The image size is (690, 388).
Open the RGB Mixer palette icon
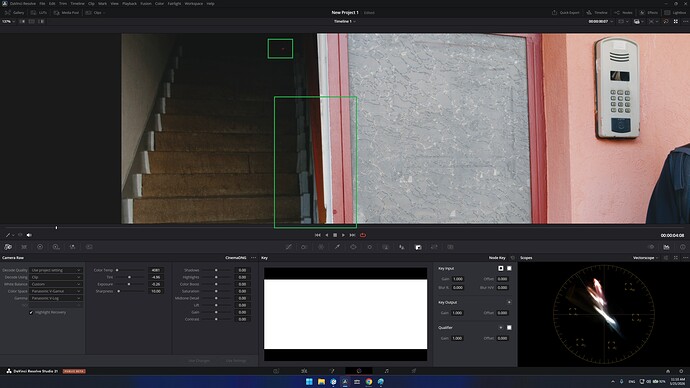click(73, 247)
